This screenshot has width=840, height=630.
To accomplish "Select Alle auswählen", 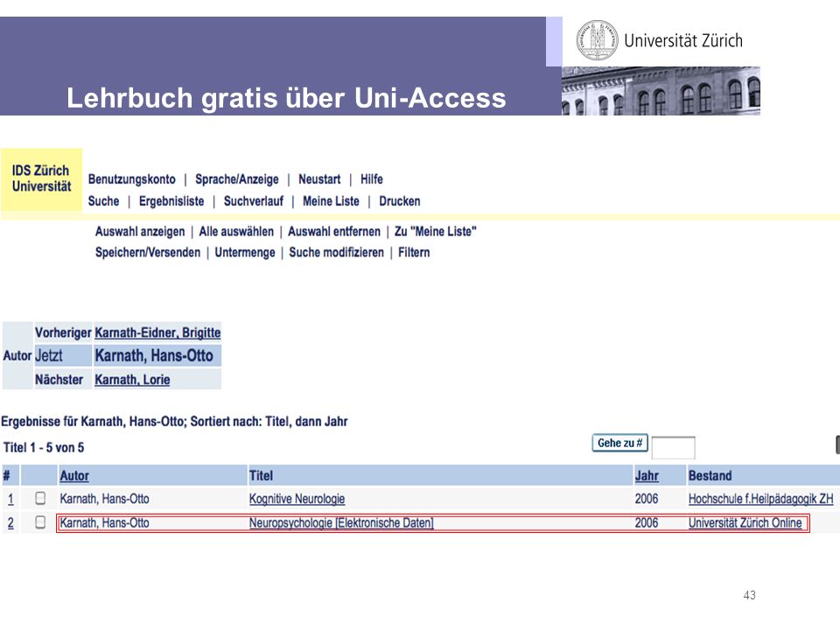I will click(236, 231).
